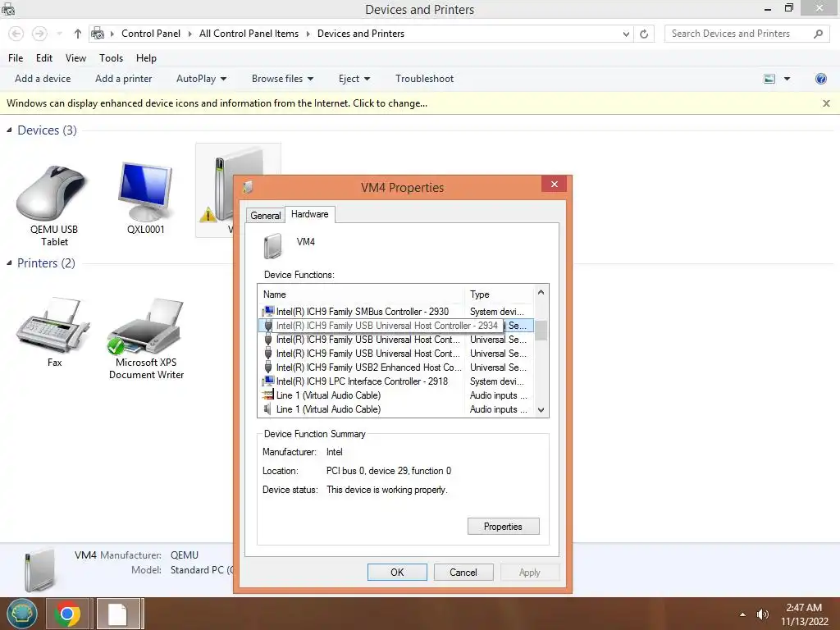Open the Tools menu
Viewport: 840px width, 630px height.
point(111,58)
